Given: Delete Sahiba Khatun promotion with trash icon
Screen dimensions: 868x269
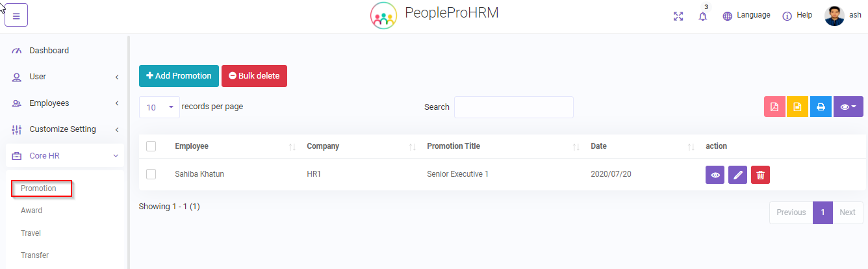Looking at the screenshot, I should coord(760,175).
